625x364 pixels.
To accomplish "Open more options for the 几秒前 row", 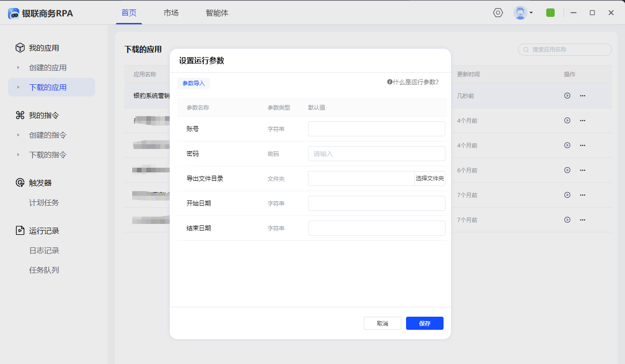I will click(583, 96).
